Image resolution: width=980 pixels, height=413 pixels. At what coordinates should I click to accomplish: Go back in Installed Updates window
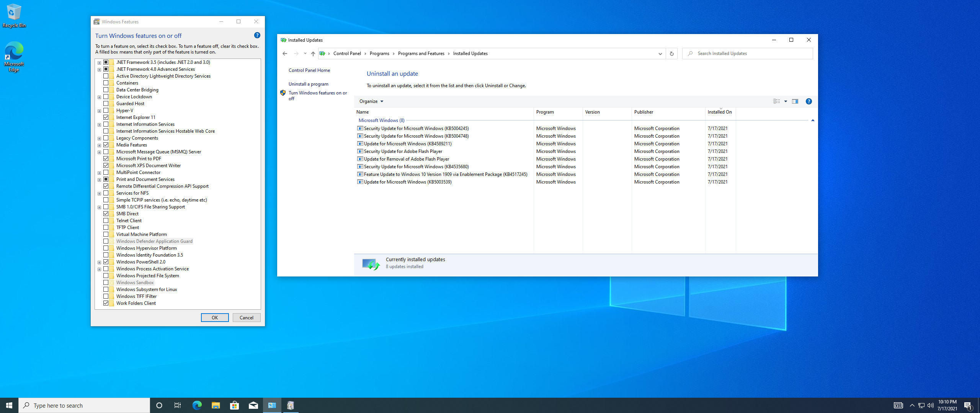coord(285,54)
